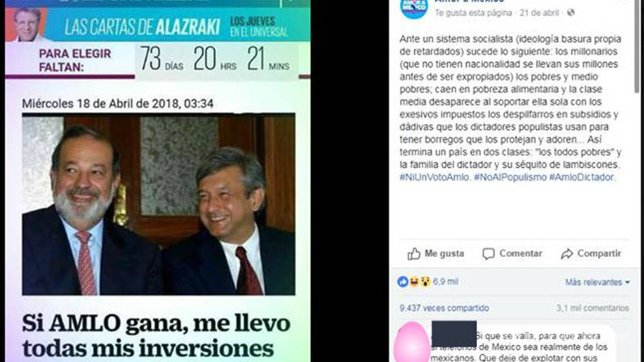
Task: Click the page profile logo avatar
Action: [414, 8]
